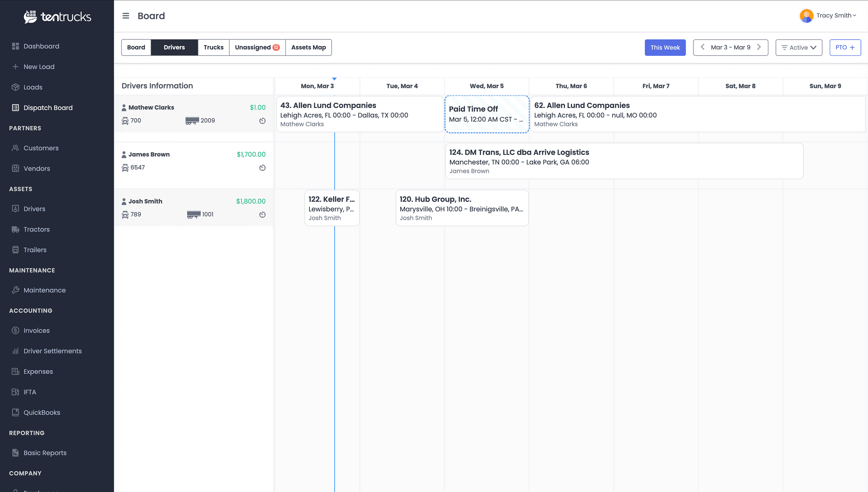The image size is (868, 492).
Task: Click the New Load plus icon in sidebar
Action: pyautogui.click(x=16, y=66)
